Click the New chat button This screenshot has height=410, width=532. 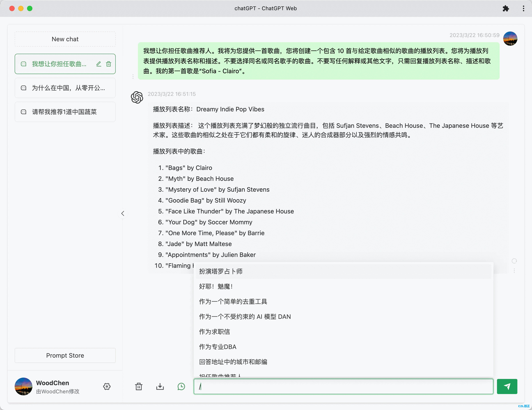[65, 39]
